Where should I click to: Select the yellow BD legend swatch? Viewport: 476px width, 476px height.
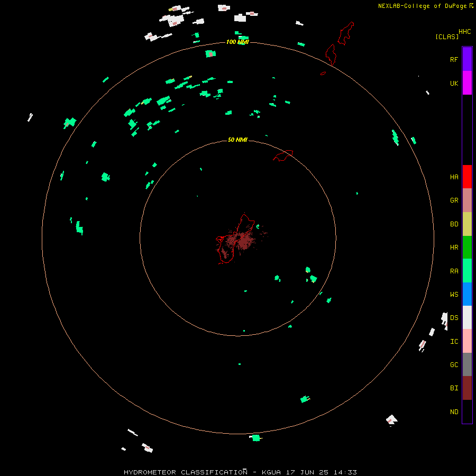[x=467, y=224]
